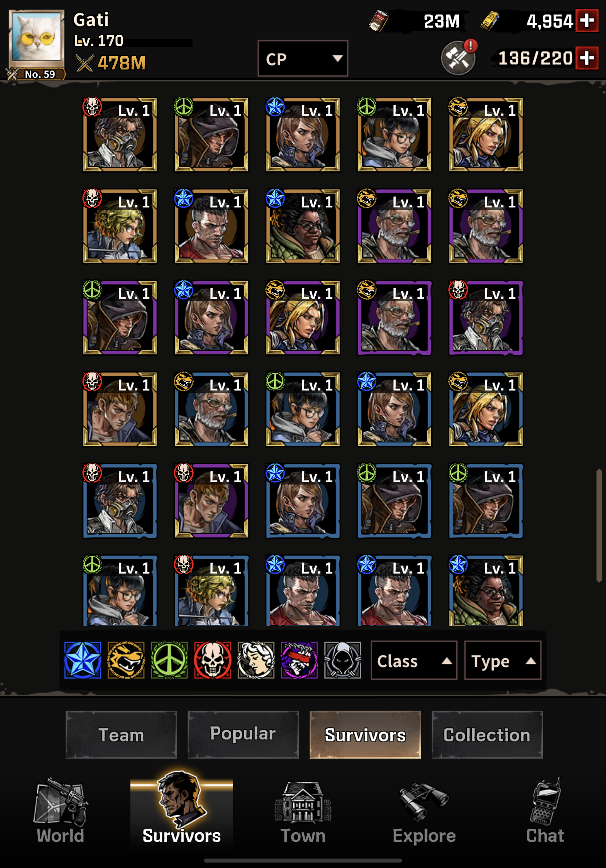This screenshot has height=868, width=606.
Task: Open Explore binoculars icon
Action: pyautogui.click(x=424, y=812)
